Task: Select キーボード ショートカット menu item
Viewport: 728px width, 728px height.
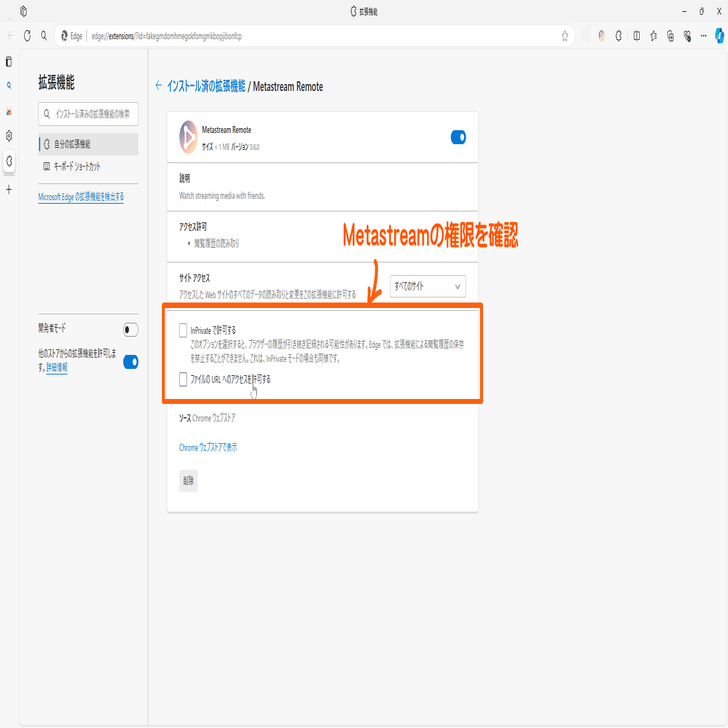Action: pos(88,167)
